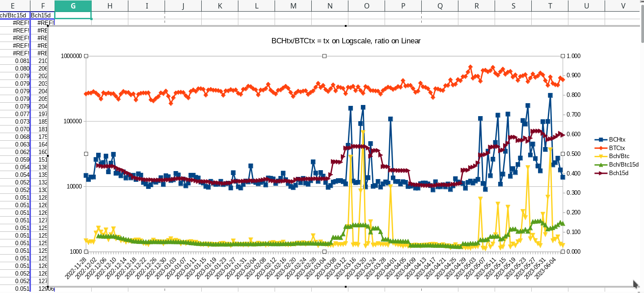Click the 0.200 right axis label
The image size is (644, 293).
coord(573,213)
